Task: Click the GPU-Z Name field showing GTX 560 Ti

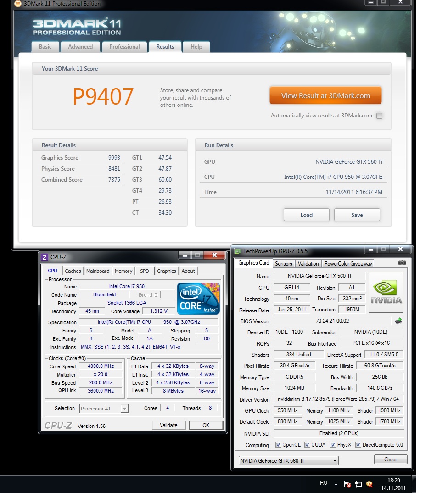Action: 319,276
